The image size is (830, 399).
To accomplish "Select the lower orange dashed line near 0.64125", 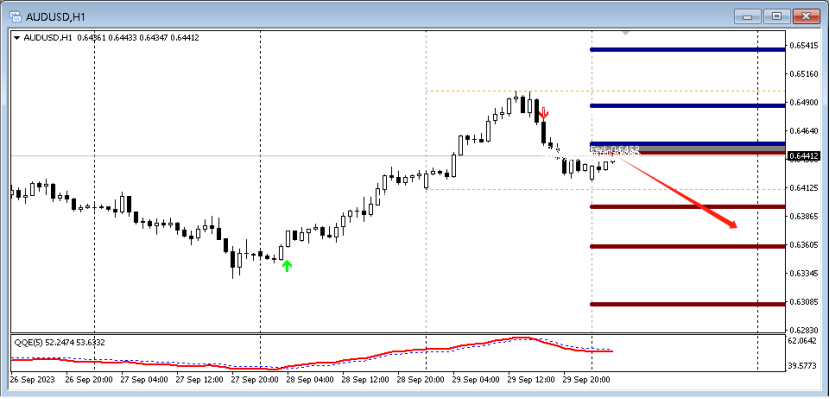I will (605, 189).
